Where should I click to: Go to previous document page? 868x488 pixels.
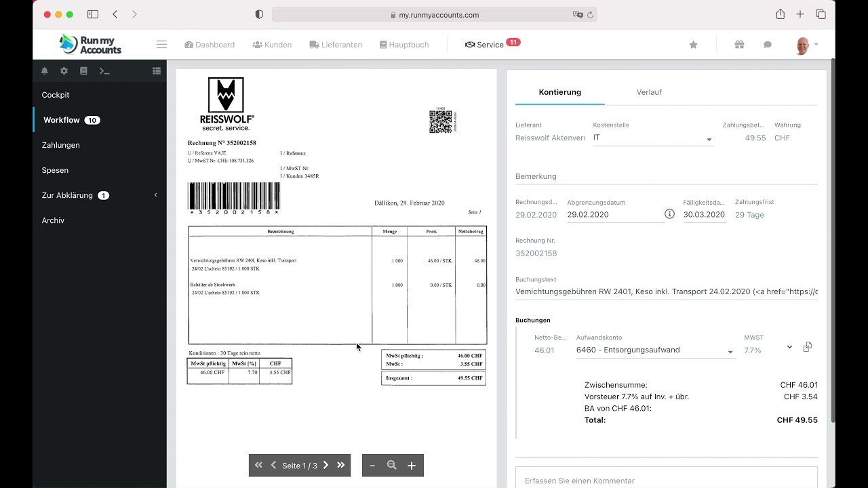(273, 465)
